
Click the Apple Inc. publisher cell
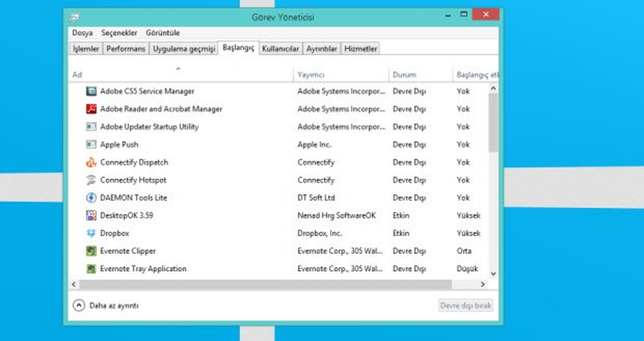pyautogui.click(x=314, y=144)
